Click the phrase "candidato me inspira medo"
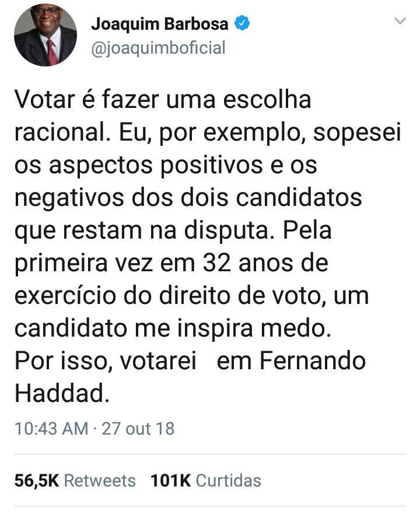The height and width of the screenshot is (518, 420). [172, 328]
